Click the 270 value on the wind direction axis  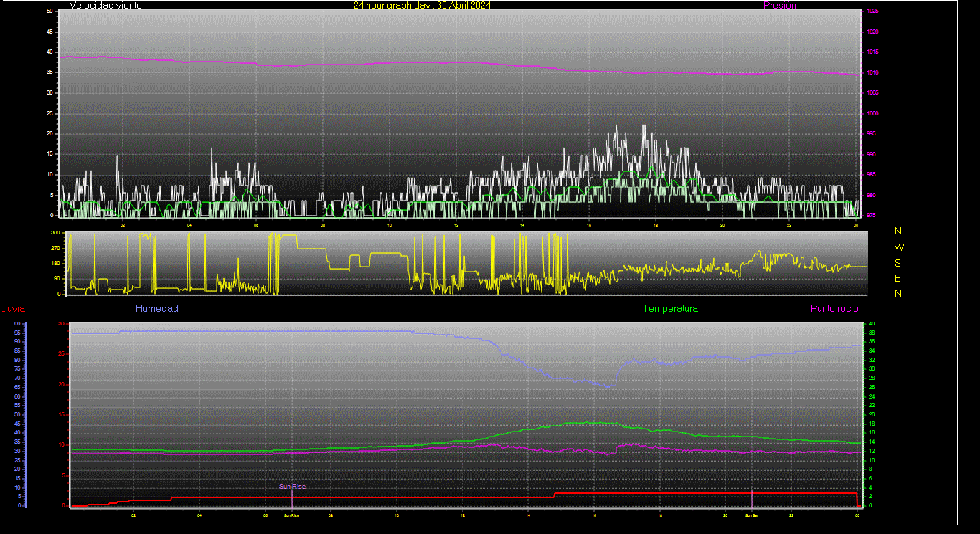pyautogui.click(x=55, y=248)
